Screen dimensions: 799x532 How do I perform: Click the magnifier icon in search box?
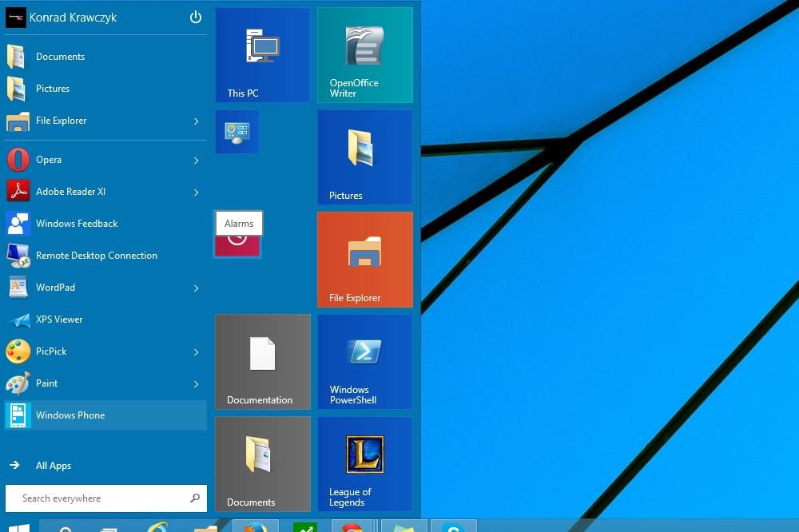point(195,498)
